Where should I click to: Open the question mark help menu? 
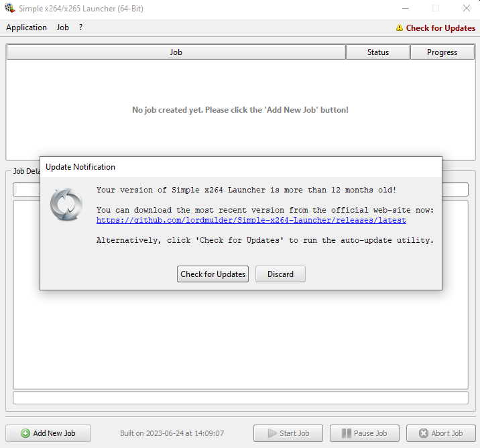pyautogui.click(x=80, y=27)
